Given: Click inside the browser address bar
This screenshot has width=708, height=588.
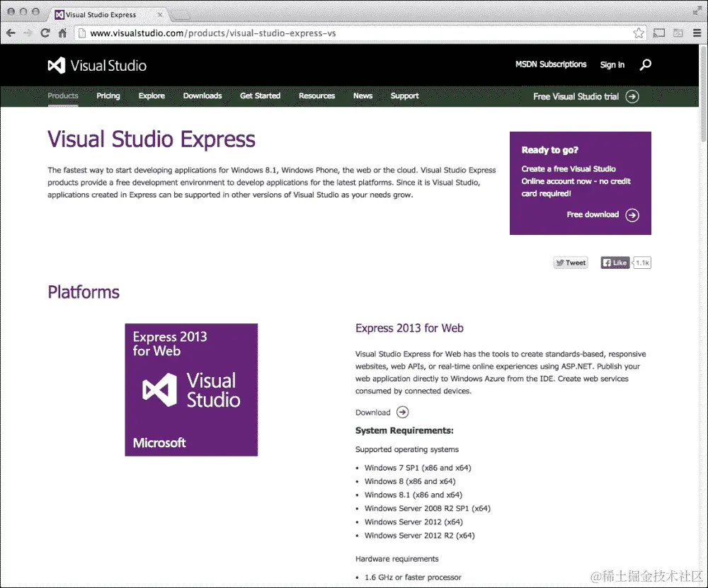Looking at the screenshot, I should pyautogui.click(x=283, y=33).
